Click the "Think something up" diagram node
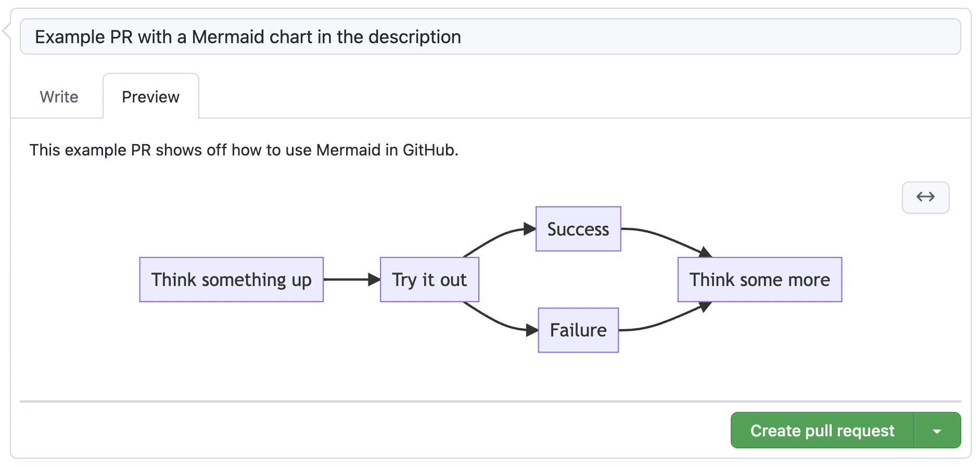The width and height of the screenshot is (980, 467). pyautogui.click(x=231, y=280)
